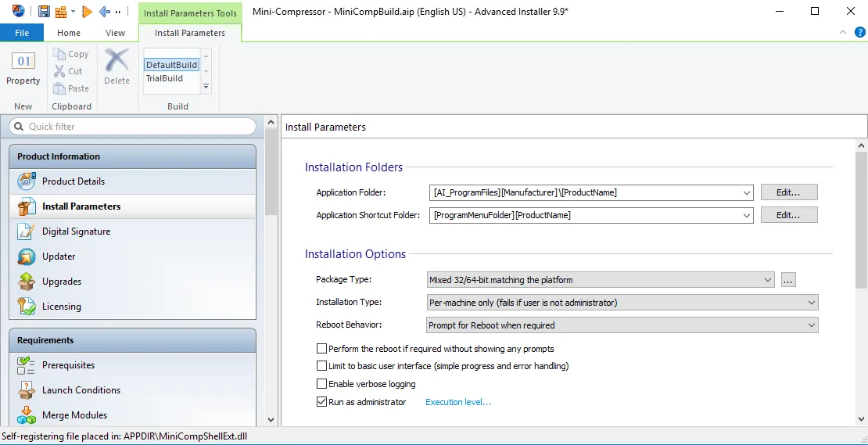Screen dimensions: 868x445
Task: Click the Advanced Installer application icon
Action: [x=18, y=11]
